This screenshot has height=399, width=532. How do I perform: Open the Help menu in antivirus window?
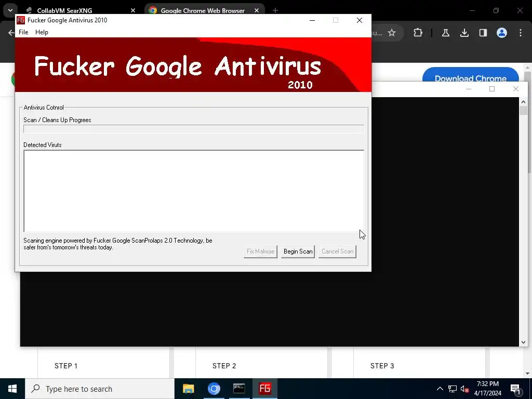(42, 32)
